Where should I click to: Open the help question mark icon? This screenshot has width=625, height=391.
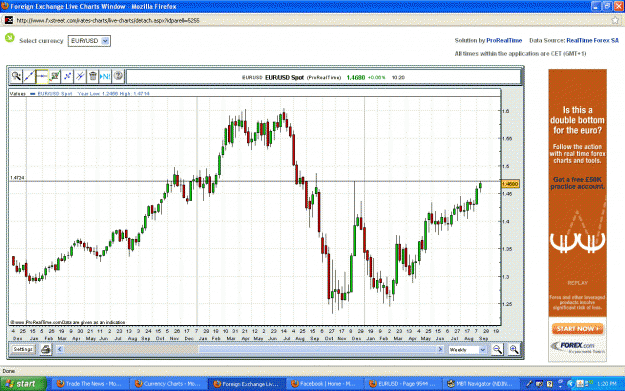118,76
